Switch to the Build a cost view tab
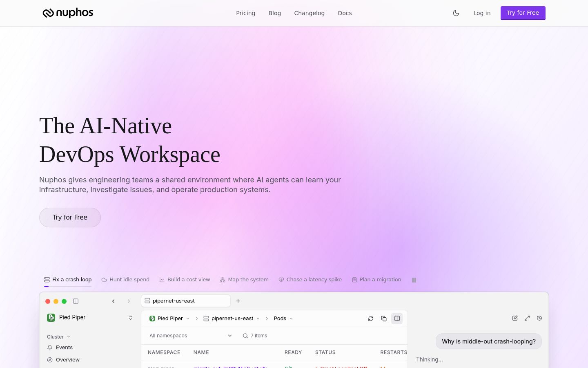The image size is (588, 368). click(x=185, y=280)
